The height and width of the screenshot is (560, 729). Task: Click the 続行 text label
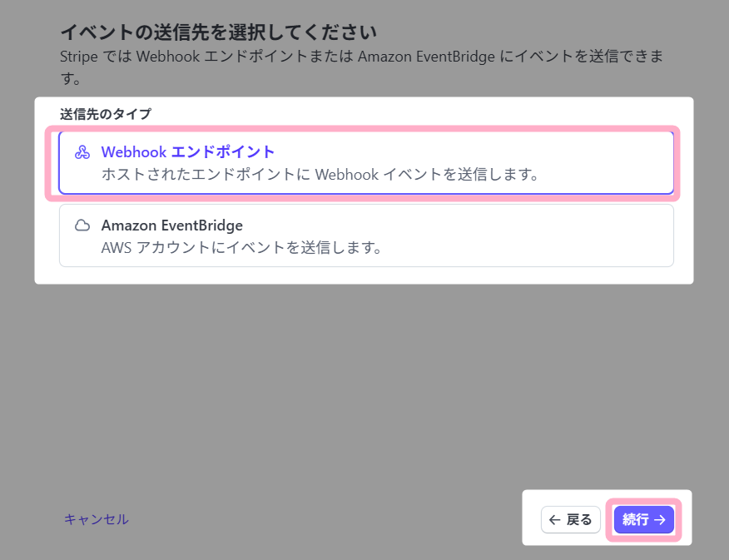pos(636,520)
